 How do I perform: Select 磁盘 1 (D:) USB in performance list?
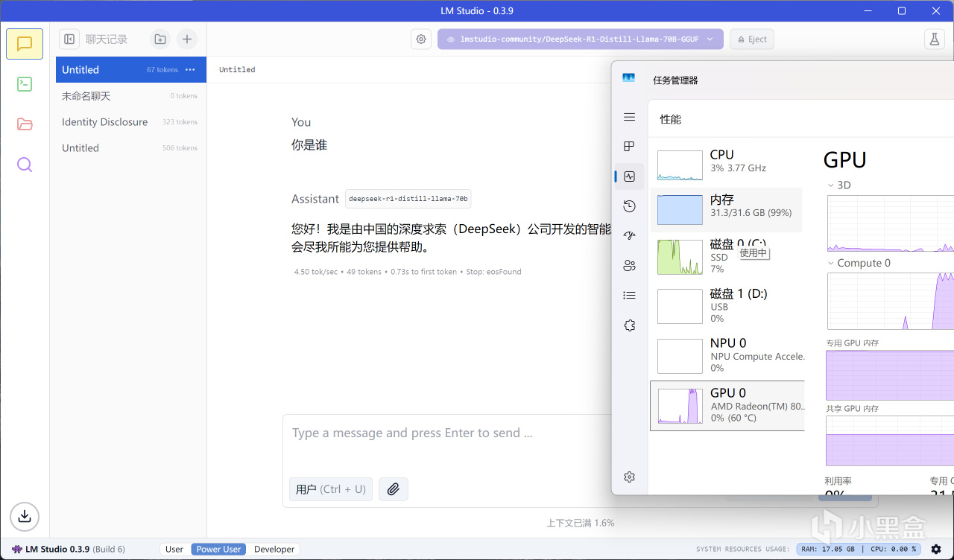[727, 306]
